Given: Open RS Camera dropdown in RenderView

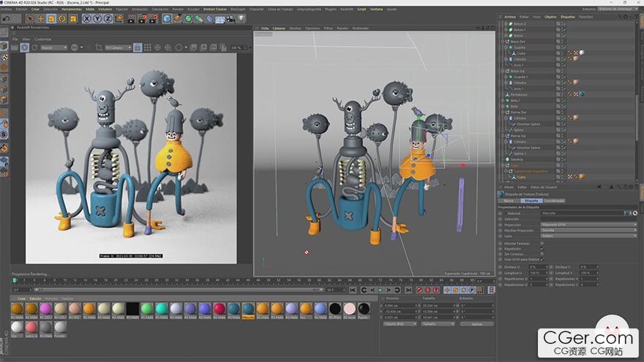Looking at the screenshot, I should (118, 48).
